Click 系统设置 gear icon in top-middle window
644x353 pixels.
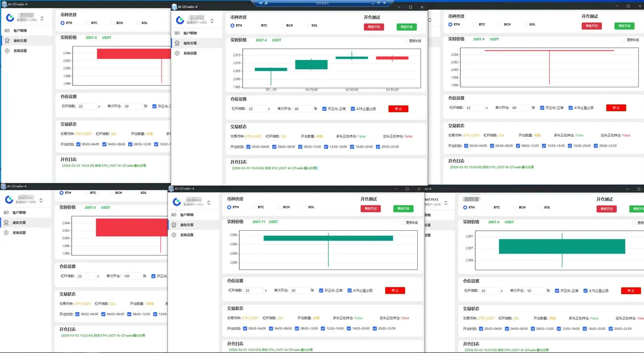177,53
